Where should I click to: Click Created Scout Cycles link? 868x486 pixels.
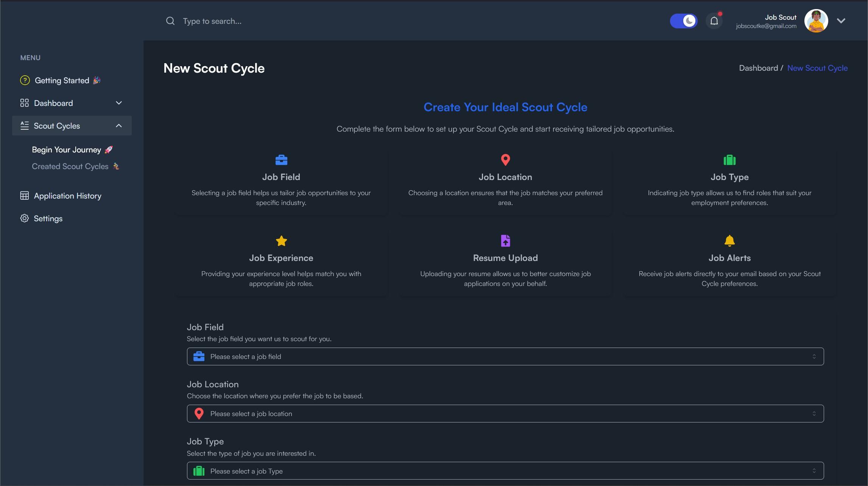(x=75, y=166)
